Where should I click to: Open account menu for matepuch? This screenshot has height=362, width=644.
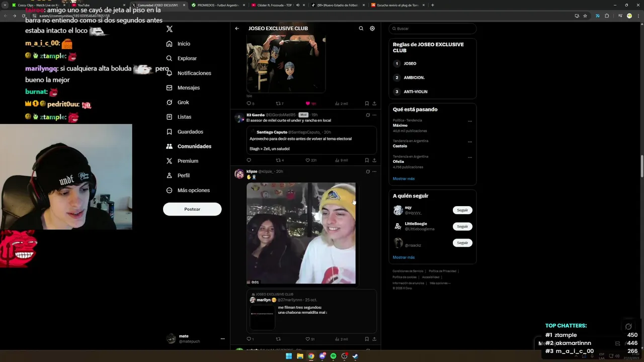click(x=222, y=339)
